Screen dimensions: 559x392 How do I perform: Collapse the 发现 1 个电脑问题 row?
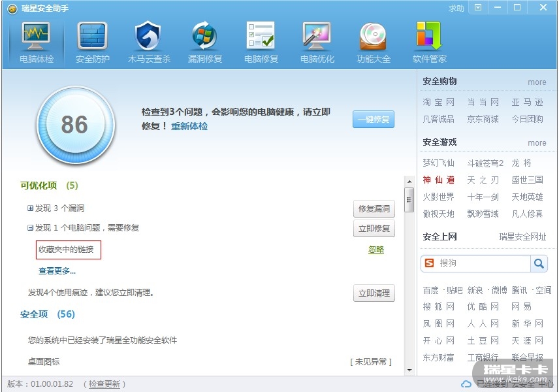click(30, 227)
